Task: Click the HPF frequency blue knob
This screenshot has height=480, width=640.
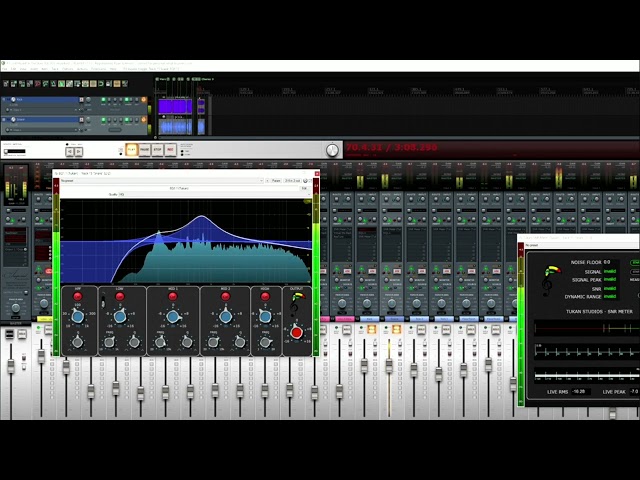Action: point(78,316)
